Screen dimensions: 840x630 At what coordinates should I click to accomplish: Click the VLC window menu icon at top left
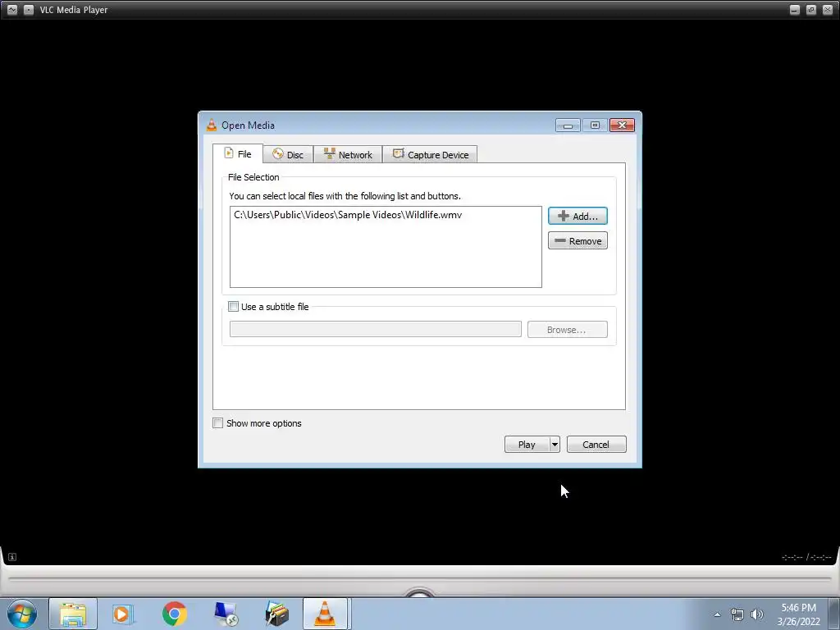click(x=12, y=10)
